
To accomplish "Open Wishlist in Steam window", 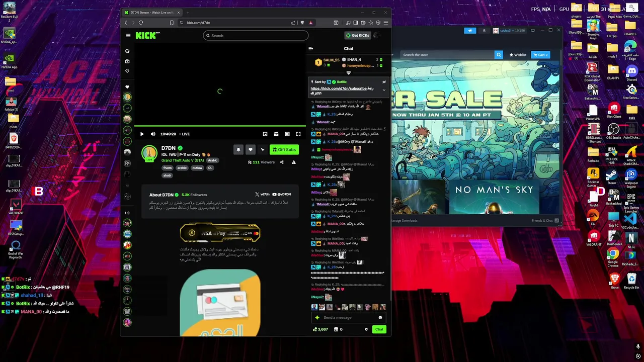I will 518,55.
